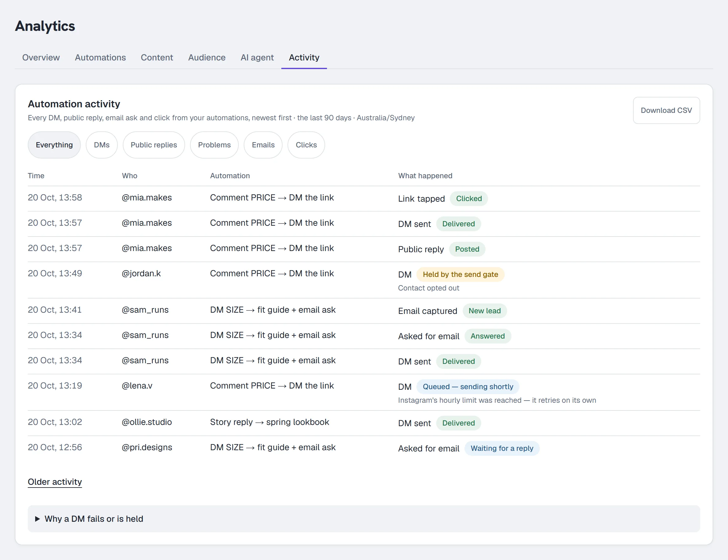
Task: Click the 'Email captured' event text
Action: point(427,311)
